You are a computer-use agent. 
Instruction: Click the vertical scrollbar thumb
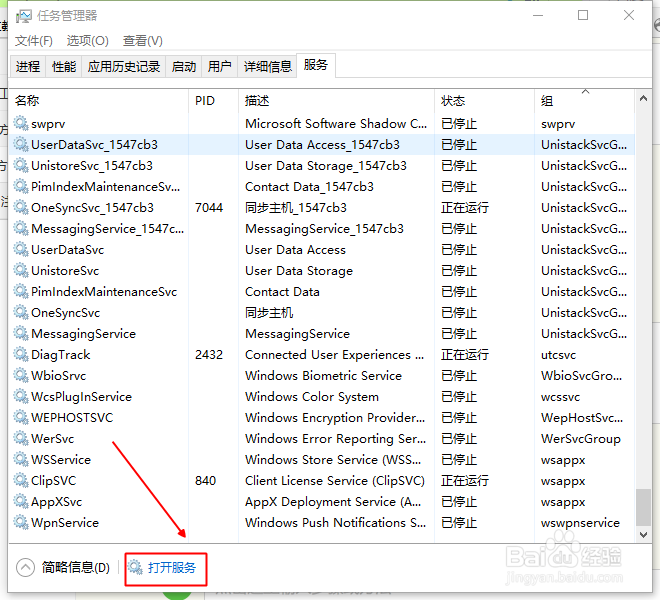point(643,507)
